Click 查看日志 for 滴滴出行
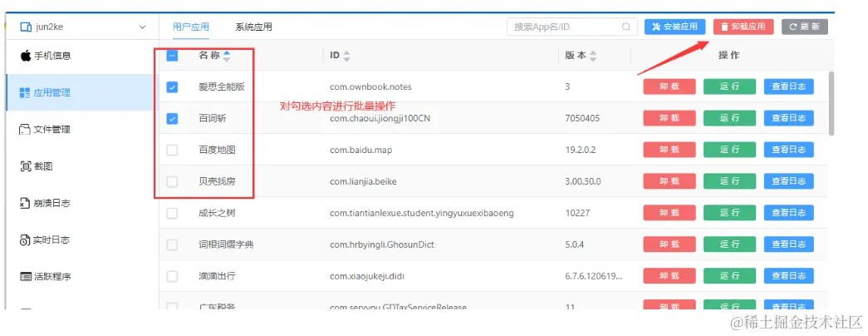Screen dimensions: 868x336 [x=789, y=276]
